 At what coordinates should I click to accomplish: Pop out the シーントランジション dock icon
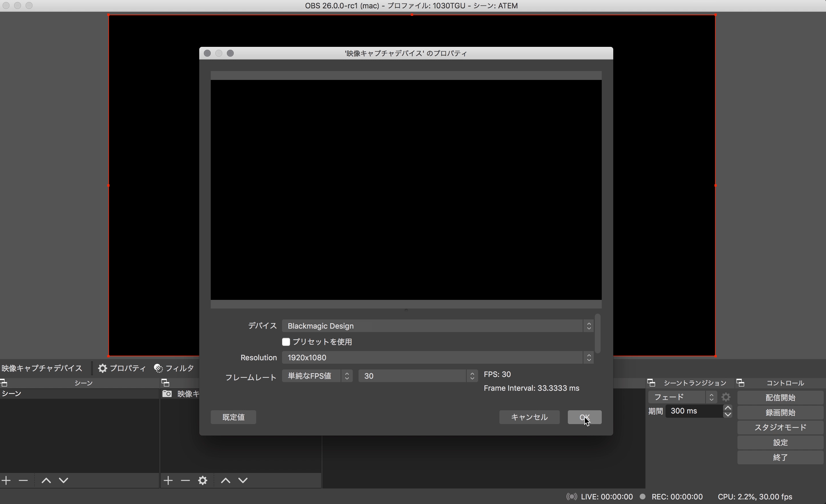point(651,383)
